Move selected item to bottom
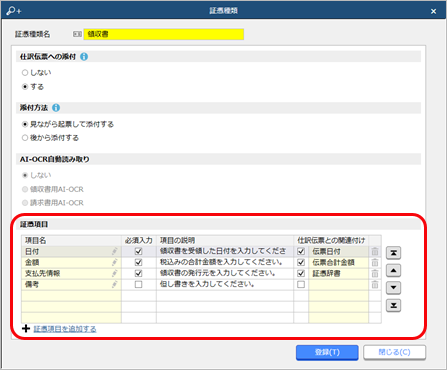This screenshot has height=370, width=447. pos(393,305)
